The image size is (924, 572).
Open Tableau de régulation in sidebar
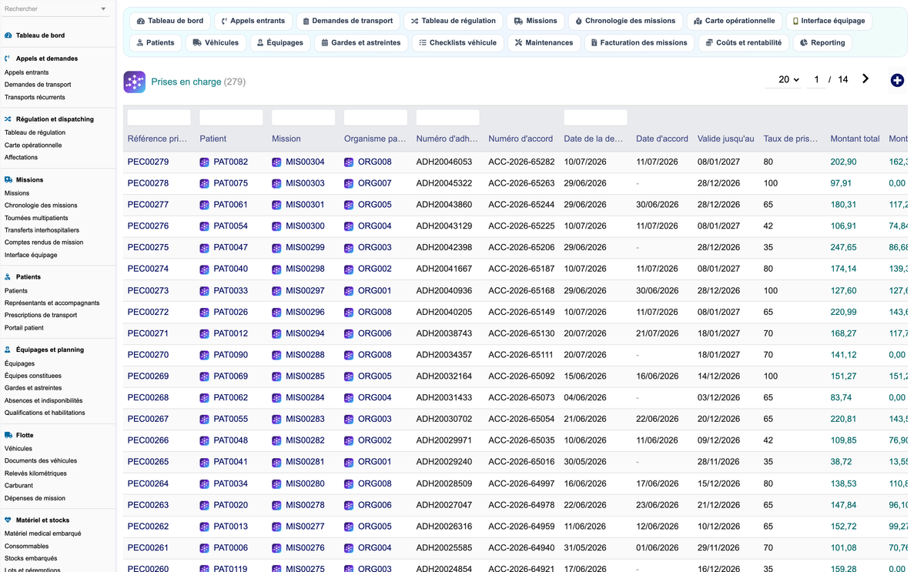coord(35,132)
